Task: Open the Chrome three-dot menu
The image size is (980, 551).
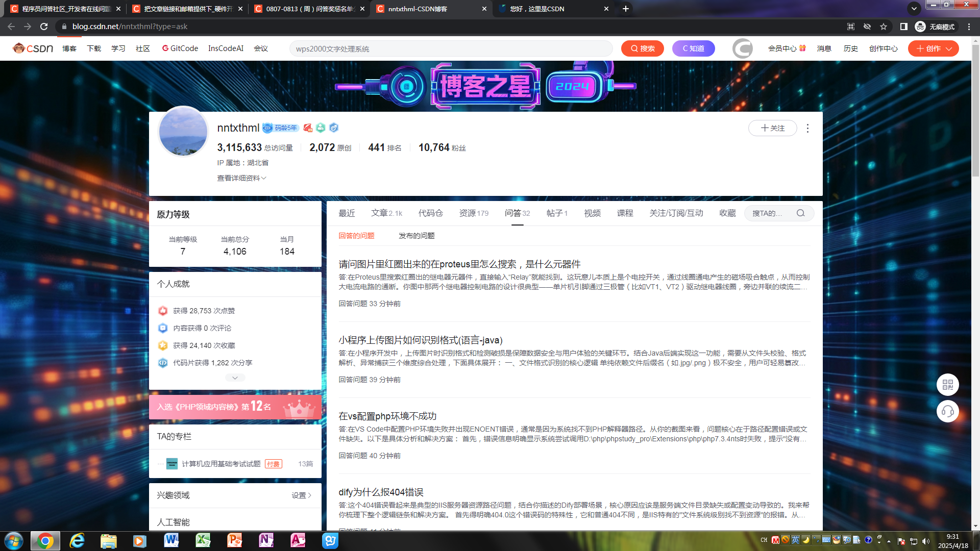Action: pyautogui.click(x=969, y=27)
